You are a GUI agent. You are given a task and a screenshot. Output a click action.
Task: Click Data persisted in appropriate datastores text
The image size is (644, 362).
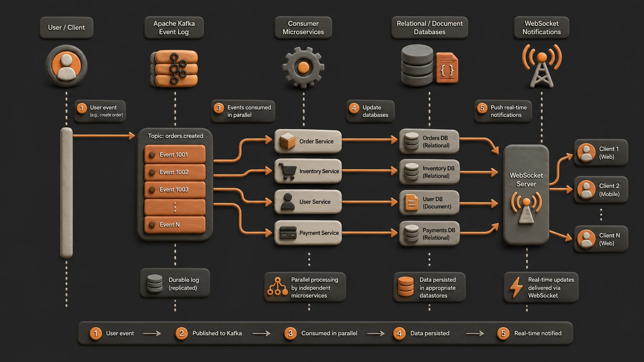coord(438,288)
